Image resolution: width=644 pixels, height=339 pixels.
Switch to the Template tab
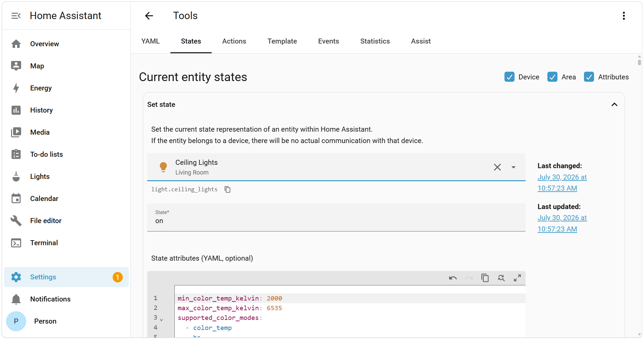[282, 41]
